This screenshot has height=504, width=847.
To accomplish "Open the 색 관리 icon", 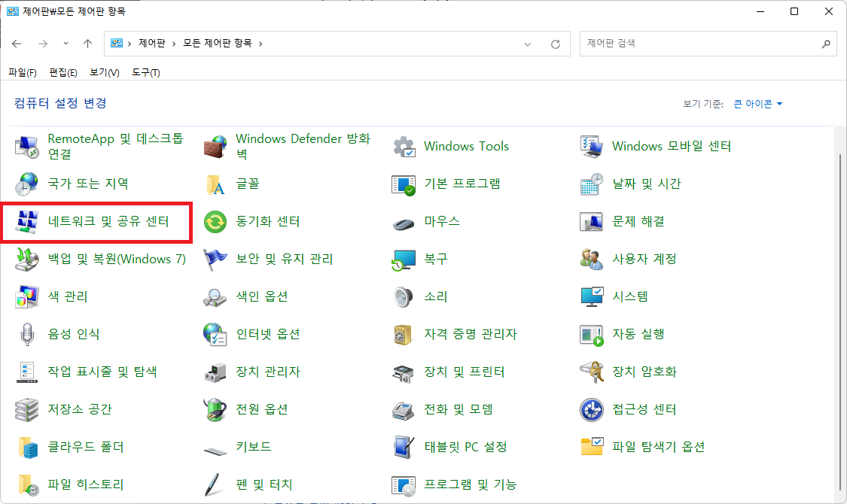I will coord(26,297).
